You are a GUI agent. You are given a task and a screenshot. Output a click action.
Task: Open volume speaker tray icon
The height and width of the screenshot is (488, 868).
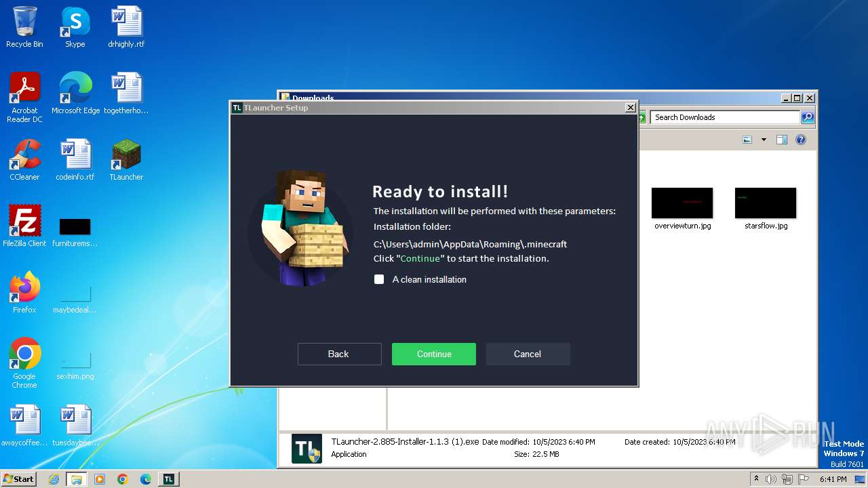[771, 479]
